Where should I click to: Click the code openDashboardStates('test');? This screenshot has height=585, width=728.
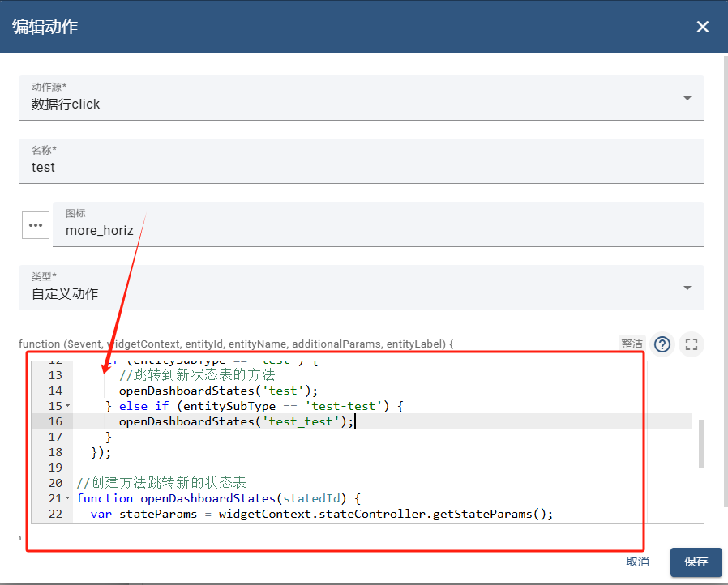tap(218, 391)
